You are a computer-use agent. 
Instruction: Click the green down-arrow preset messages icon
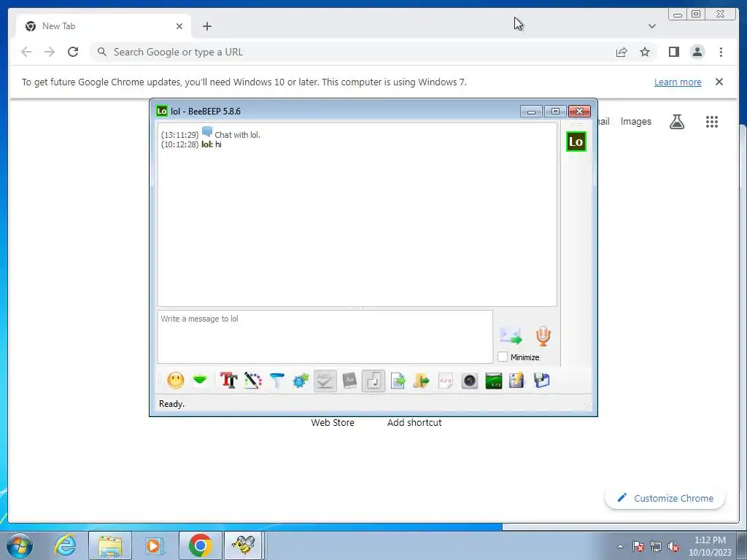coord(200,380)
